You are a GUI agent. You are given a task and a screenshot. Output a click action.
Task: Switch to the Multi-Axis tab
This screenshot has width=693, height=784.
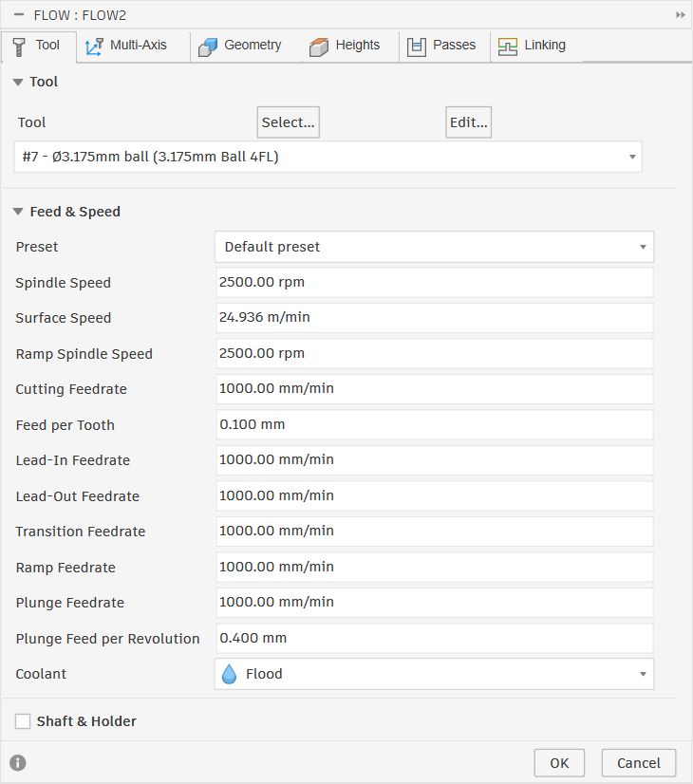133,46
